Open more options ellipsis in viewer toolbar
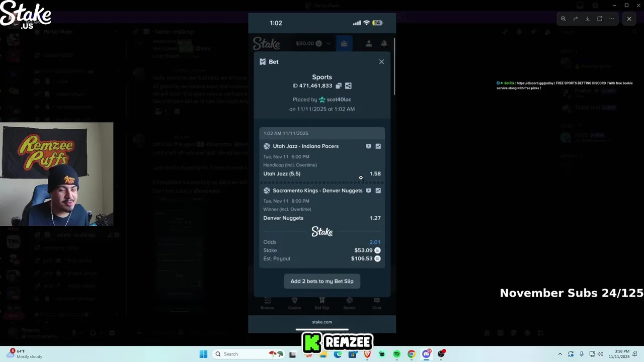 [x=612, y=19]
